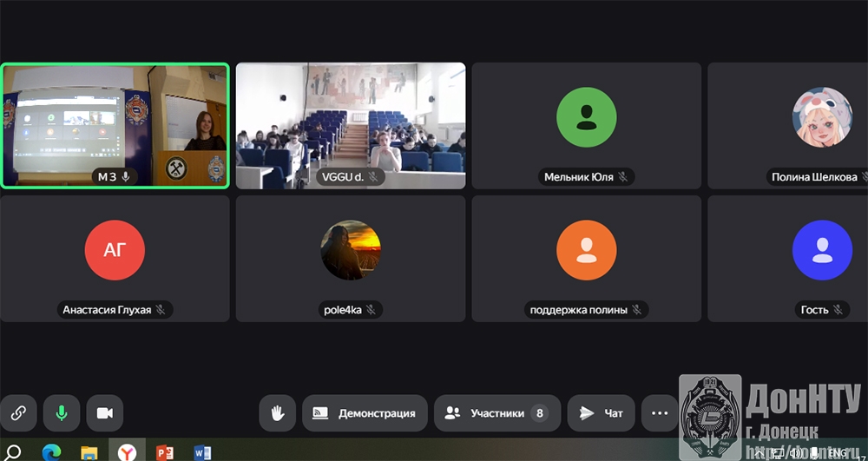The height and width of the screenshot is (461, 868).
Task: Copy the meeting link with the chain icon
Action: [18, 413]
